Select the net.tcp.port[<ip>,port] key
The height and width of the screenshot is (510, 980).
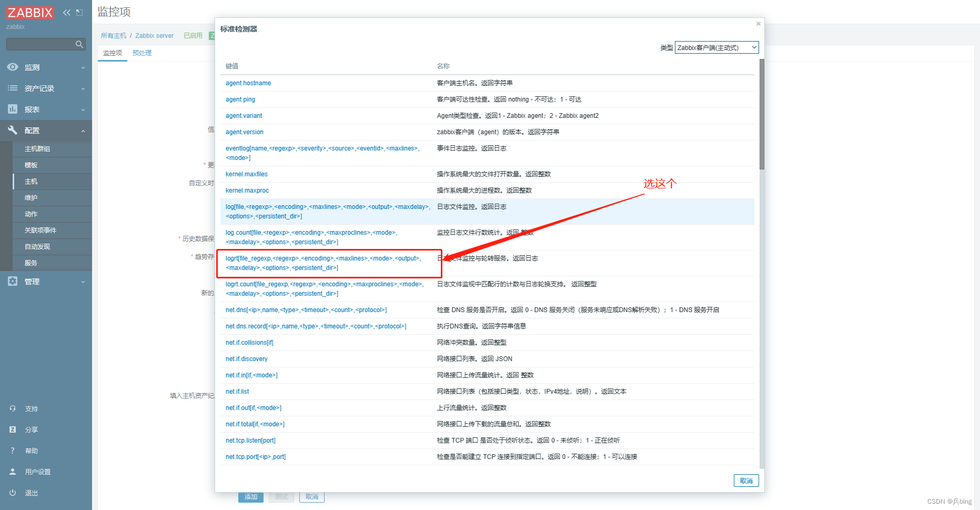click(x=256, y=457)
